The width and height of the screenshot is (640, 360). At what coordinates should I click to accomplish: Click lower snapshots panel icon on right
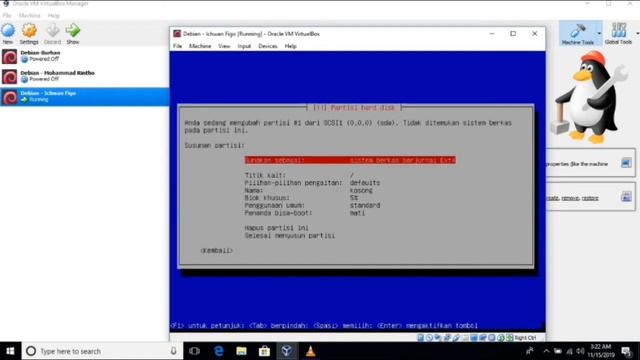click(x=626, y=197)
